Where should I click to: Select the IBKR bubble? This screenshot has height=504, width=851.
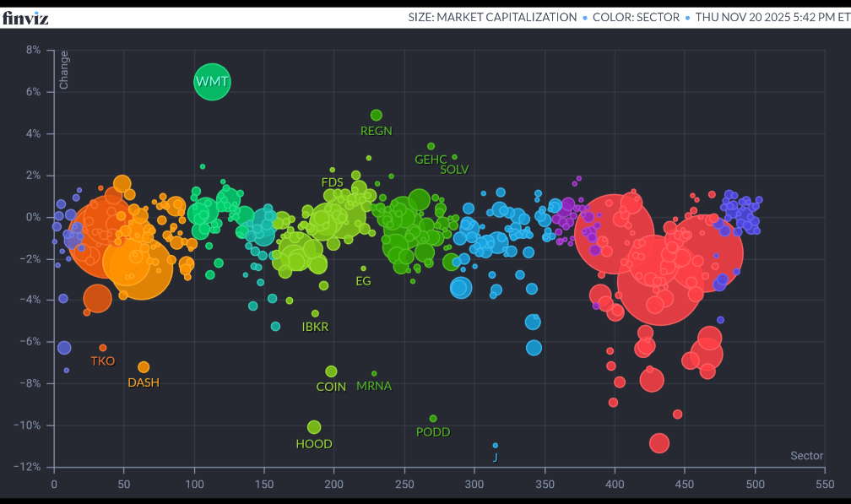point(315,313)
